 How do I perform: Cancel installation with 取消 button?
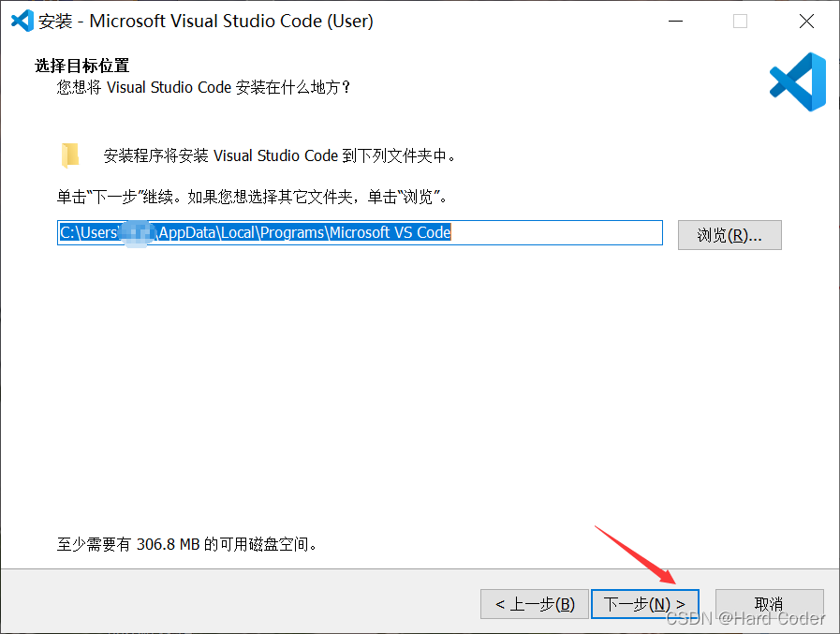click(769, 604)
